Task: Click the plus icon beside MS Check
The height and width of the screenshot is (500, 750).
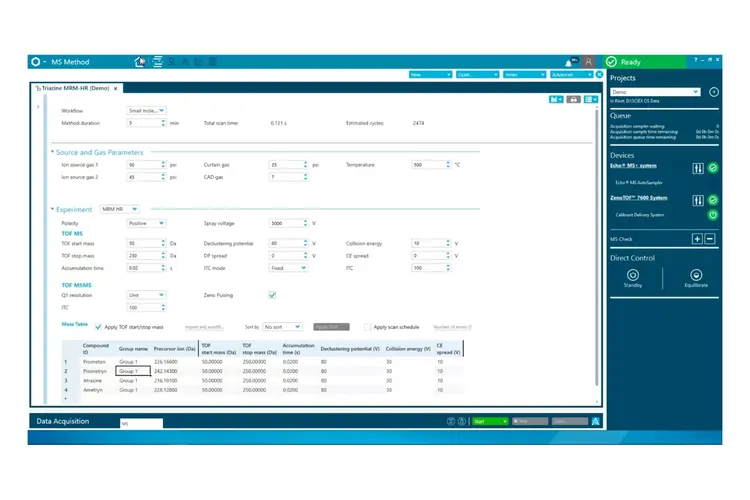Action: pyautogui.click(x=697, y=239)
